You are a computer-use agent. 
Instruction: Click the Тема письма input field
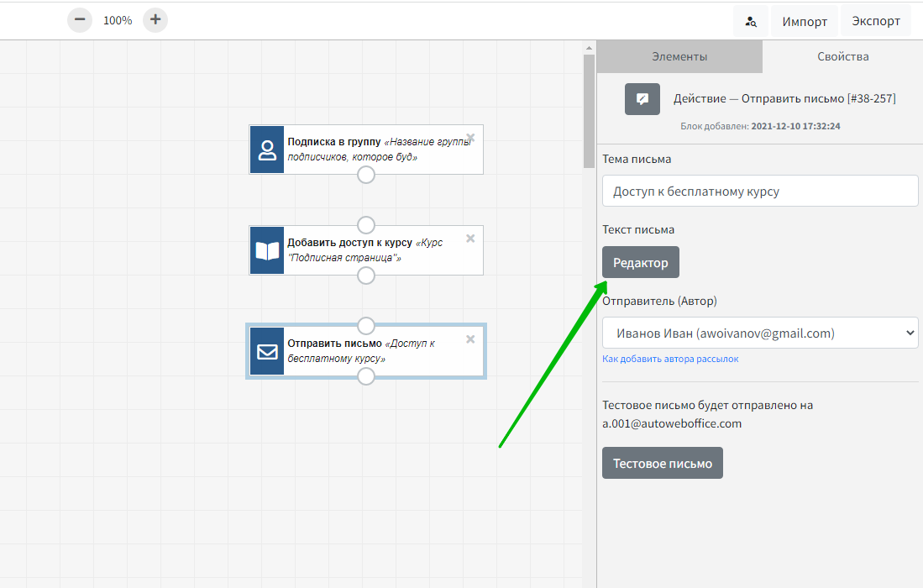(760, 192)
